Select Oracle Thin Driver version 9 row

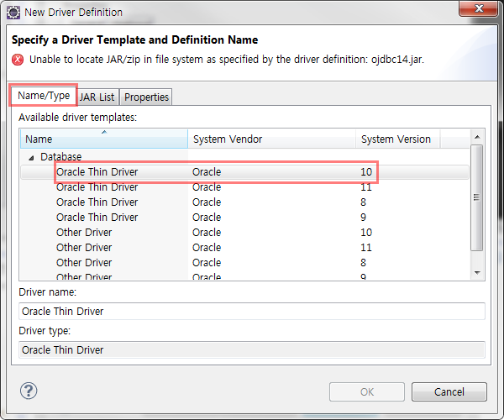pos(244,218)
